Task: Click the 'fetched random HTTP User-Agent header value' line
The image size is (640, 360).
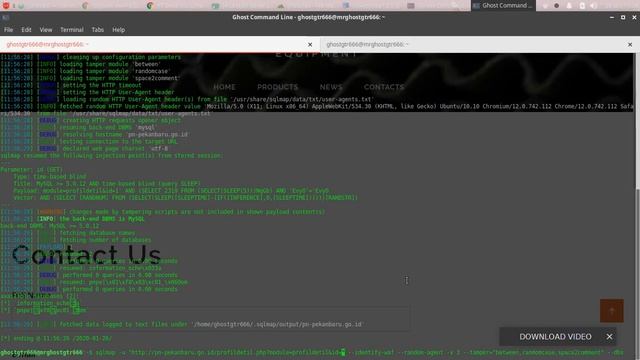Action: [317, 106]
